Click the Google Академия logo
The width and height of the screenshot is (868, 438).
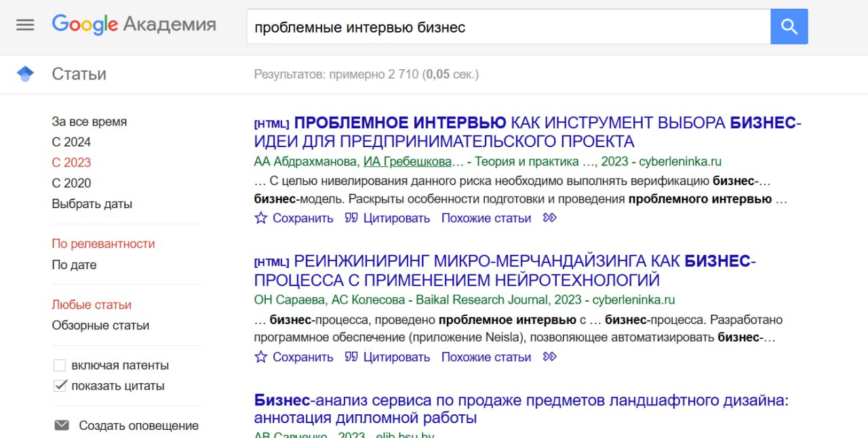pyautogui.click(x=134, y=25)
